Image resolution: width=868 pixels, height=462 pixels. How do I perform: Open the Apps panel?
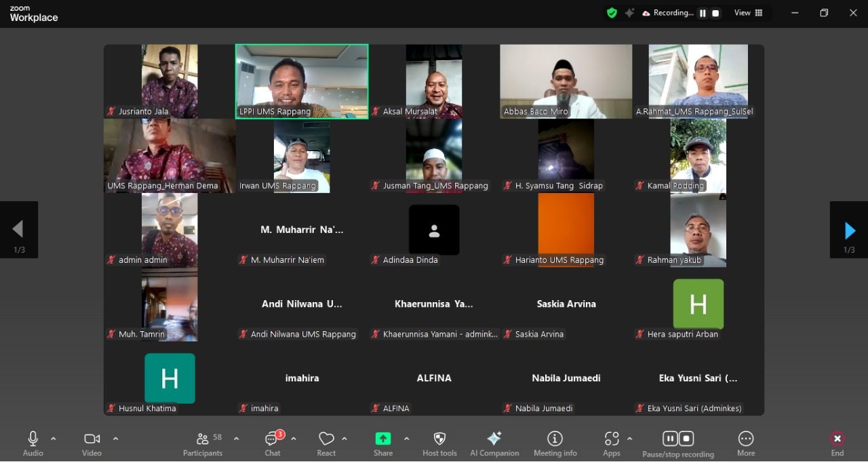click(612, 444)
